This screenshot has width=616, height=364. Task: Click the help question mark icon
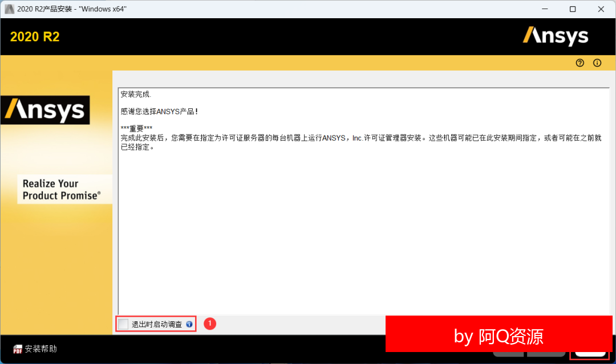[580, 63]
